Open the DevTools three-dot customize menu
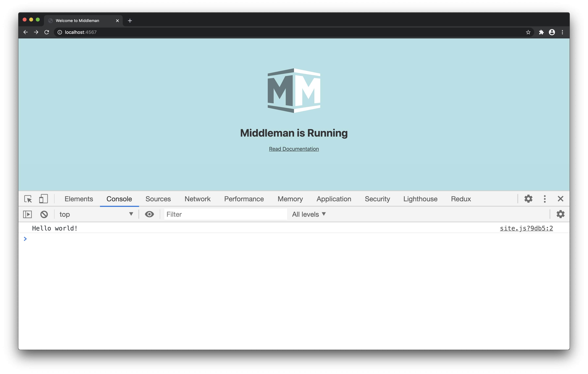Viewport: 588px width, 374px height. pyautogui.click(x=545, y=199)
